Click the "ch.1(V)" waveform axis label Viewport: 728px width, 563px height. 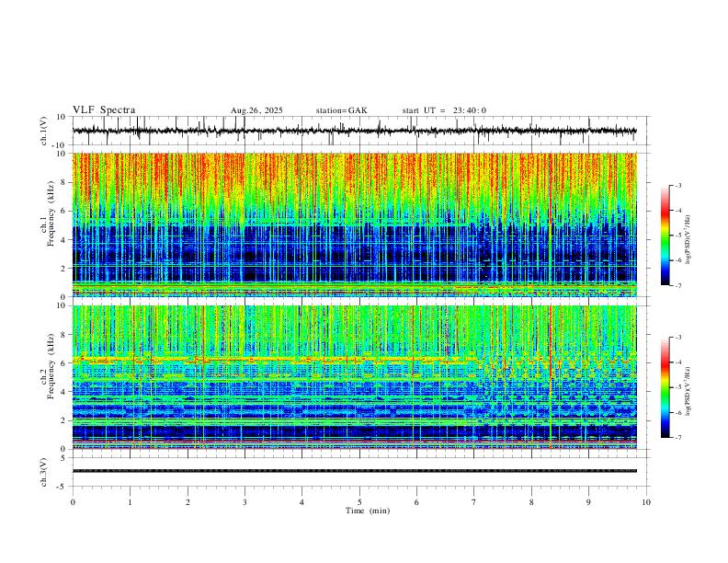coord(44,131)
